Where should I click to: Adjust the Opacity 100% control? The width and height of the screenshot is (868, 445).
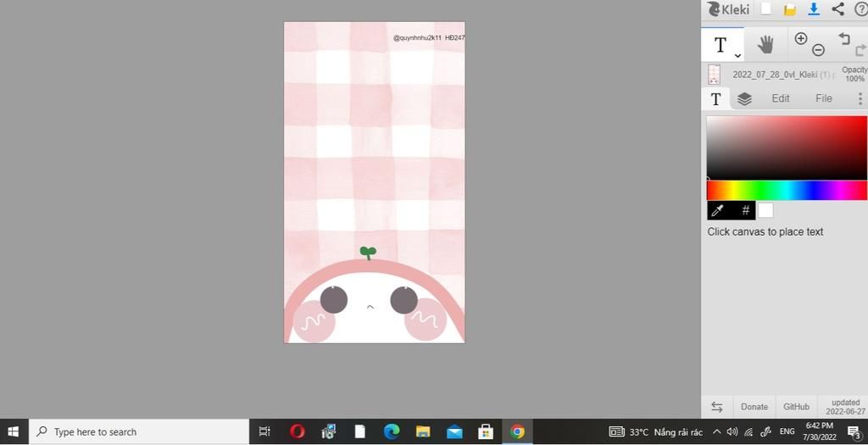854,75
